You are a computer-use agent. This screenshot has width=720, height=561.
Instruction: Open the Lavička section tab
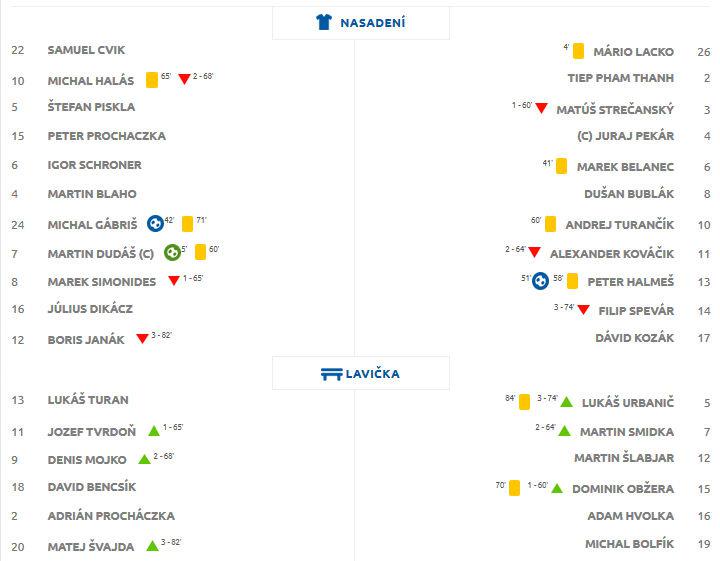point(361,373)
